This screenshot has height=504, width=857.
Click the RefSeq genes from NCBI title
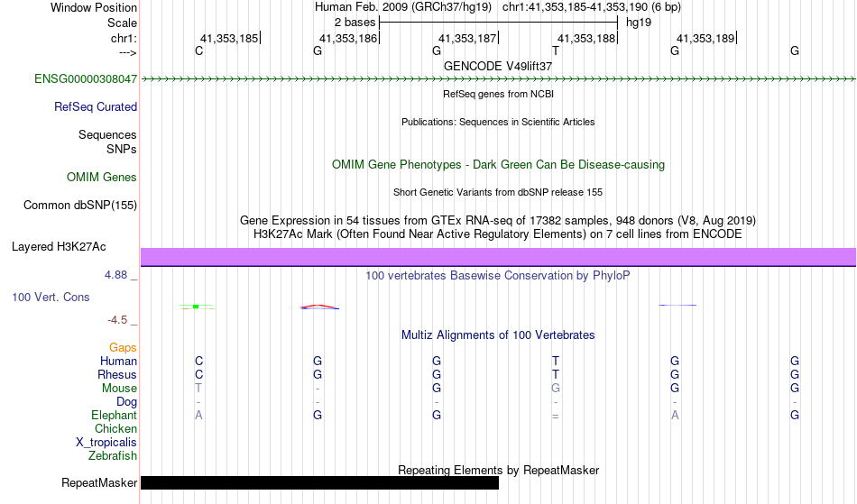[499, 94]
